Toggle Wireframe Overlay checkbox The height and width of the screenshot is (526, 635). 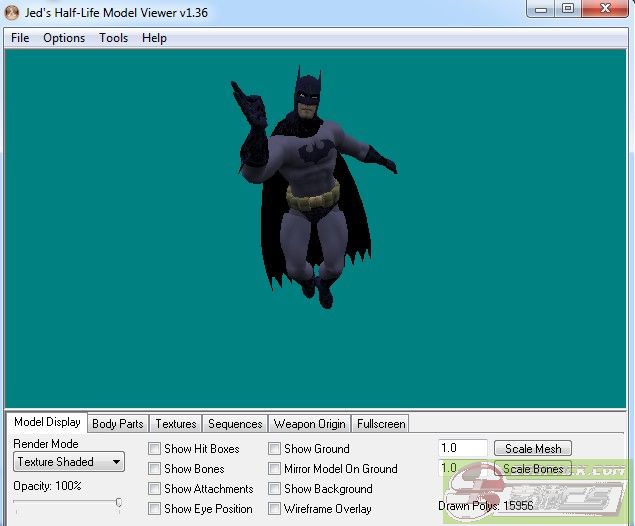coord(274,508)
